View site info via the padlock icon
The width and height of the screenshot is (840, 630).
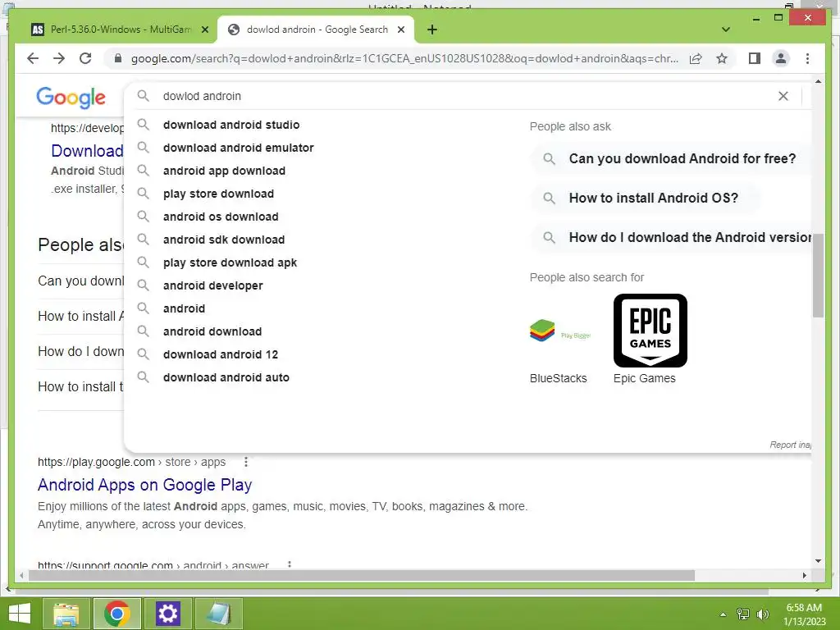118,58
